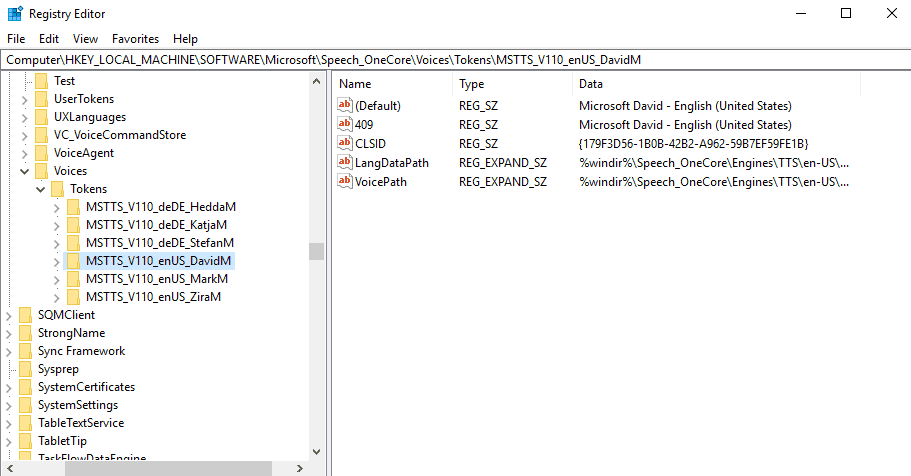The image size is (911, 476).
Task: Click the SQMClient folder icon
Action: 25,315
